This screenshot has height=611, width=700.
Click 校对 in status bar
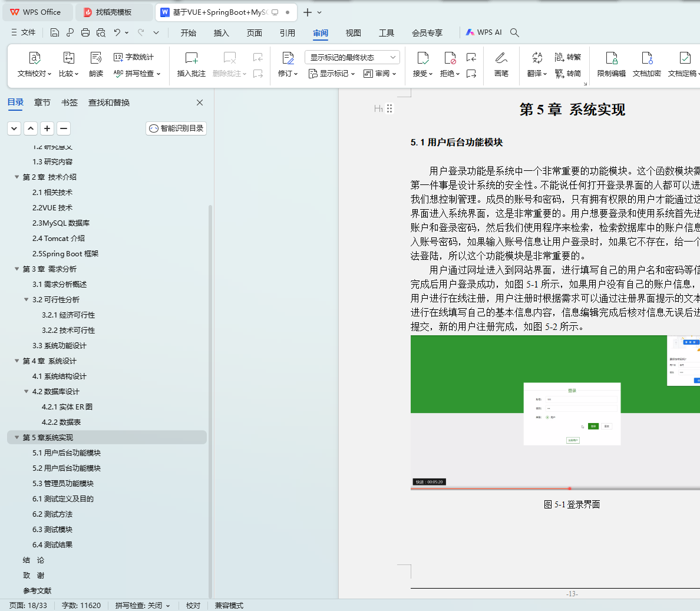tap(193, 605)
